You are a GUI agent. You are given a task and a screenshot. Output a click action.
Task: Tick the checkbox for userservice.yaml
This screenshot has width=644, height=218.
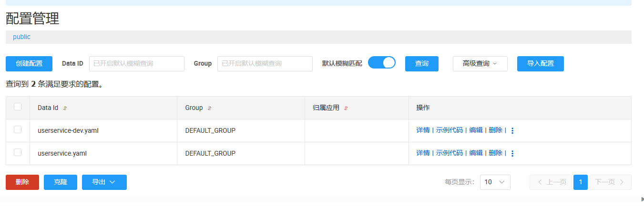coord(18,152)
